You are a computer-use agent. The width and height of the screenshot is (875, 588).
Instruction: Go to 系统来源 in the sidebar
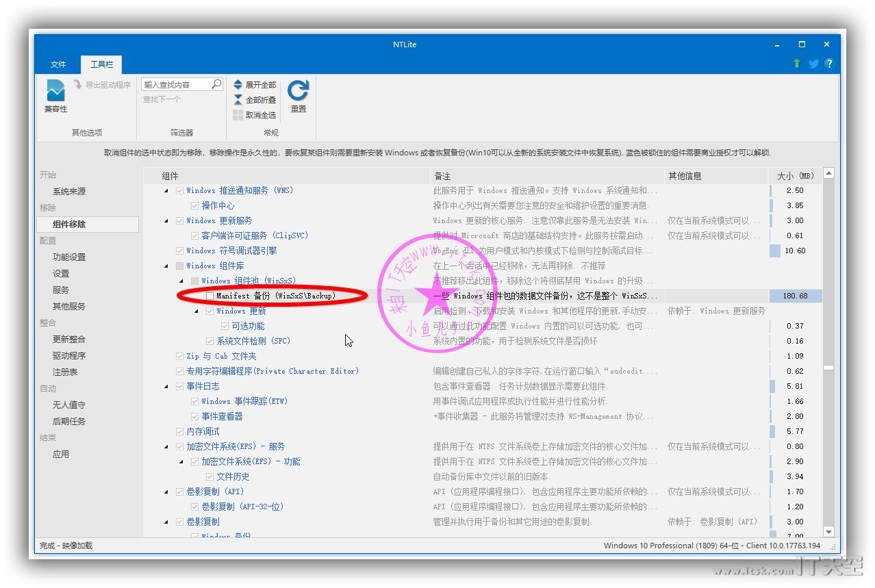(69, 192)
